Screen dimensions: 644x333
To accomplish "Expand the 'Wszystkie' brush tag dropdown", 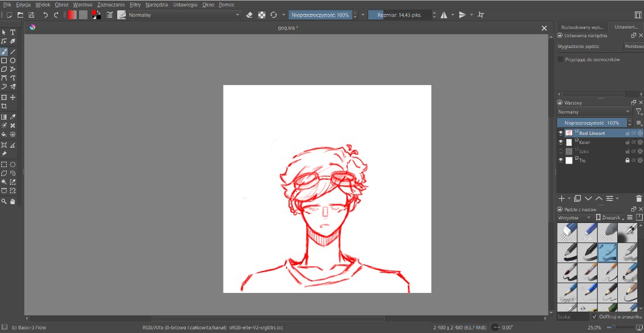I will coord(574,218).
